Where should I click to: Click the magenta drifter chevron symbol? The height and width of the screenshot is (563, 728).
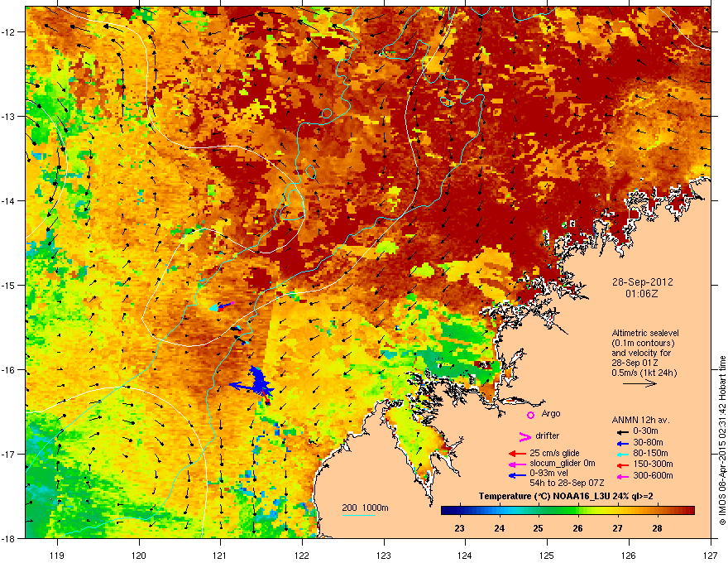pyautogui.click(x=524, y=436)
